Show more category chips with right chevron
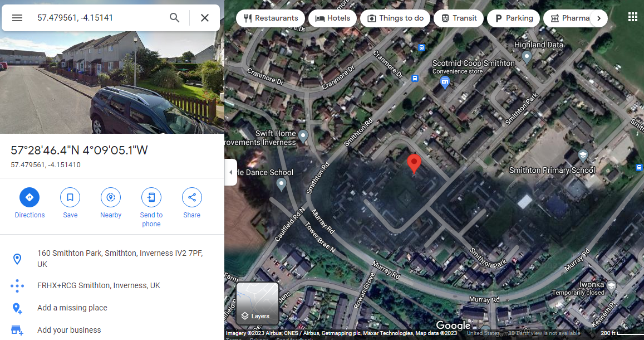644x340 pixels. pos(599,18)
